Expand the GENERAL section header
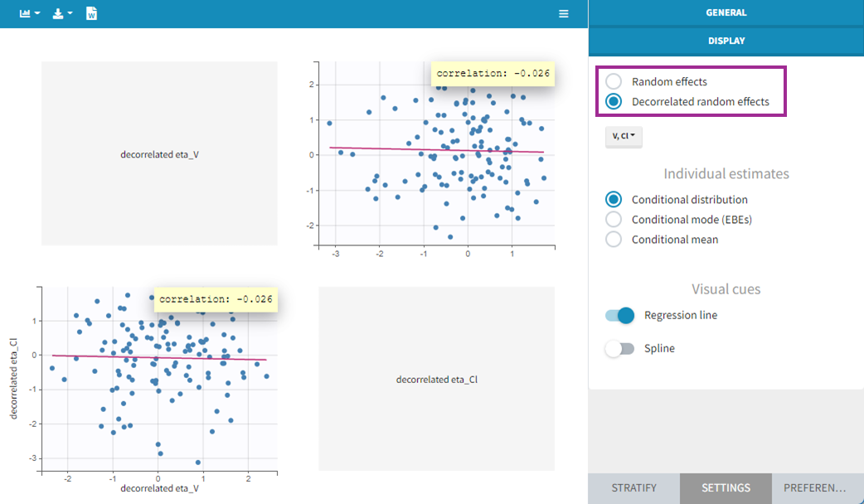The width and height of the screenshot is (864, 504). click(x=726, y=13)
